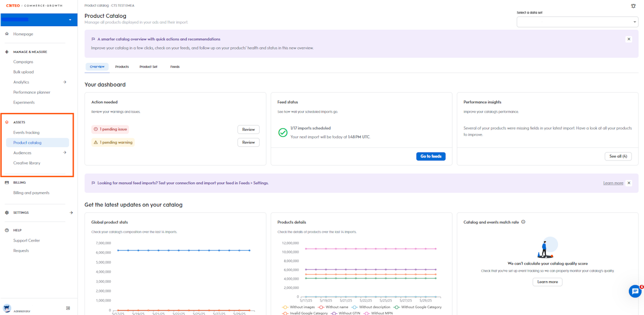Expand the Settings section arrow

[71, 213]
